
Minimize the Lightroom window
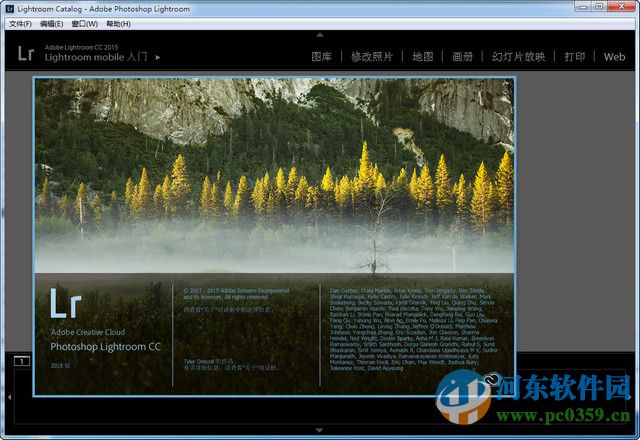583,6
